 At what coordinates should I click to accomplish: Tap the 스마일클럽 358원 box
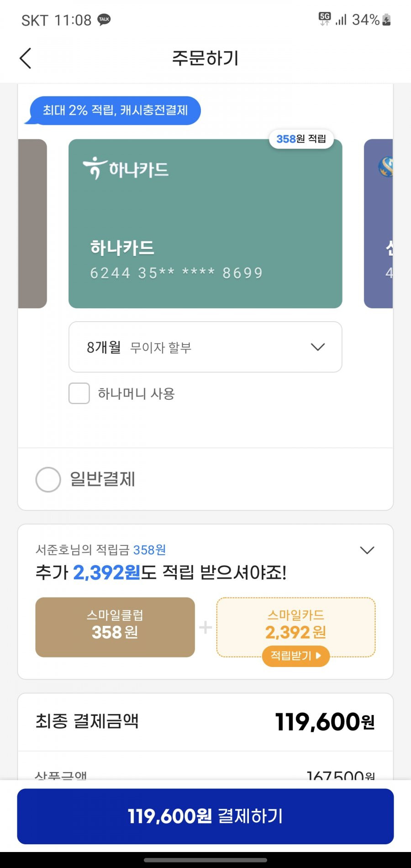click(x=115, y=627)
